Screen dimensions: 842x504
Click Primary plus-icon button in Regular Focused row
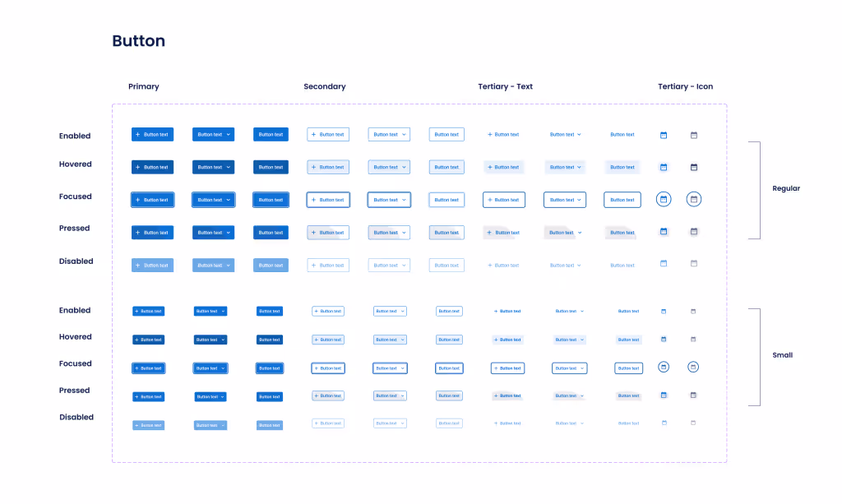(152, 200)
